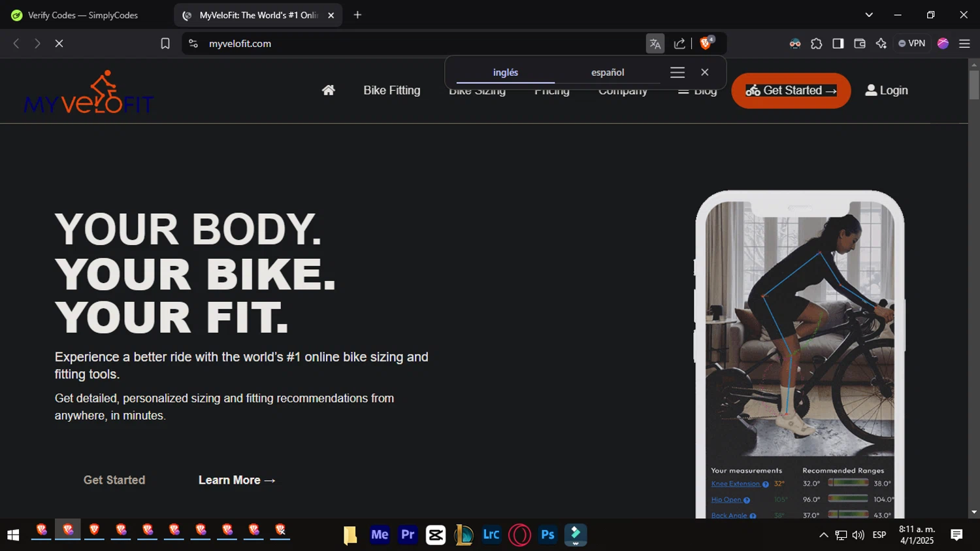Toggle the browser sidebar panel icon
This screenshot has height=551, width=980.
coord(838,44)
